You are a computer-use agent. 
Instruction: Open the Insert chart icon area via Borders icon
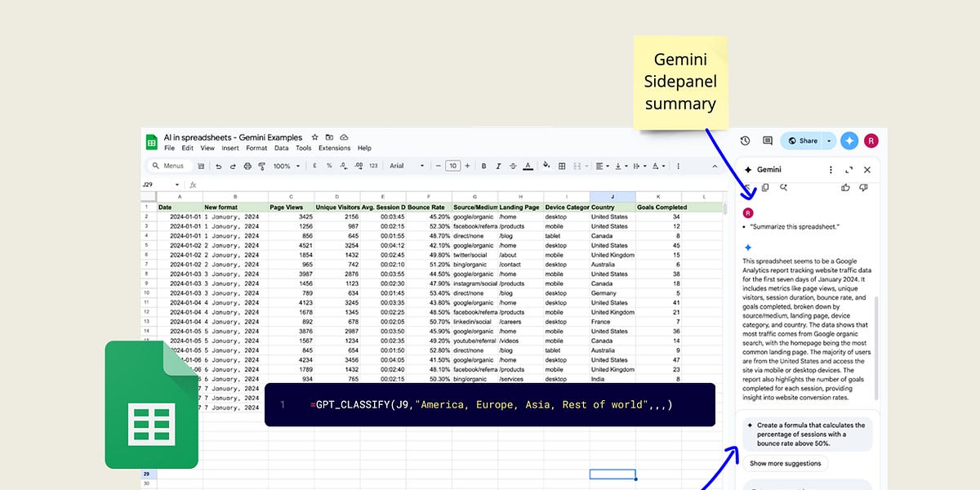tap(561, 165)
